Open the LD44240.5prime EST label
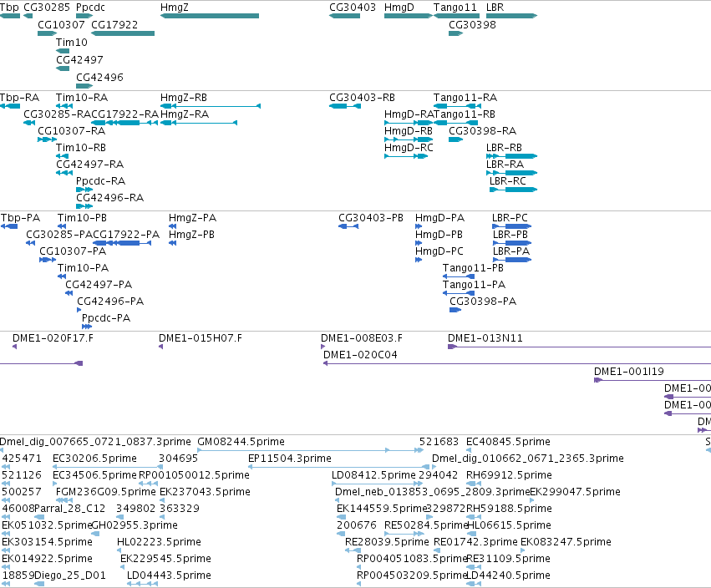This screenshot has height=588, width=711. (x=508, y=575)
